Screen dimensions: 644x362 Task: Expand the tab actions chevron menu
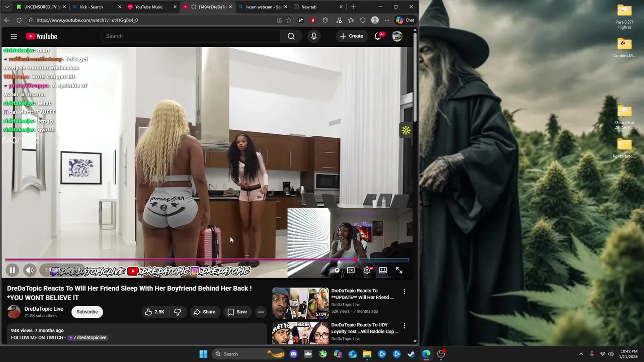click(x=7, y=7)
